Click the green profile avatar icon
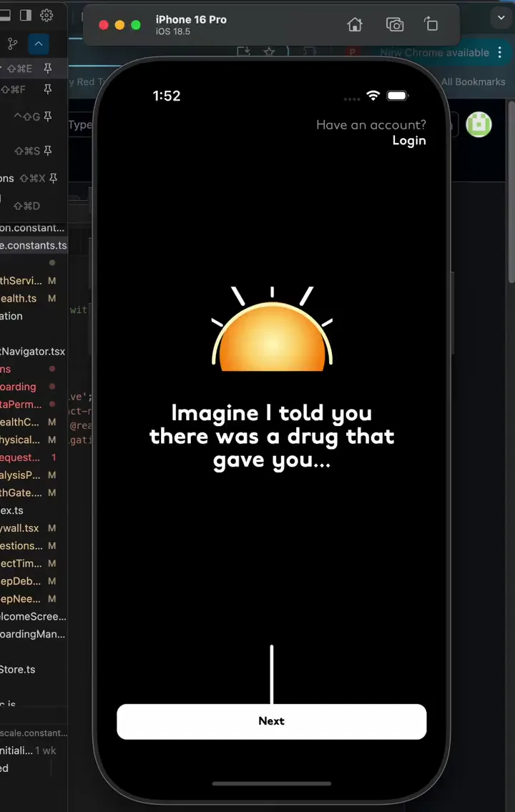Image resolution: width=515 pixels, height=812 pixels. (479, 124)
